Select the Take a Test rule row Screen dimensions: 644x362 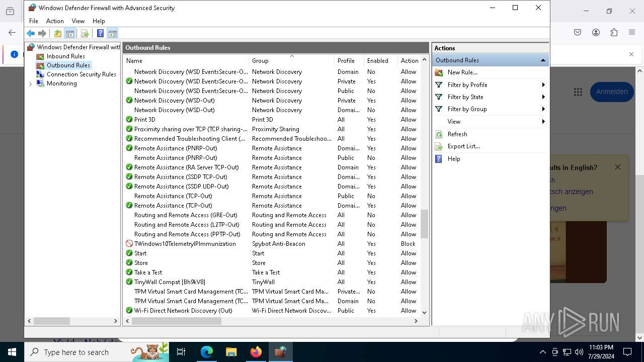pyautogui.click(x=272, y=273)
